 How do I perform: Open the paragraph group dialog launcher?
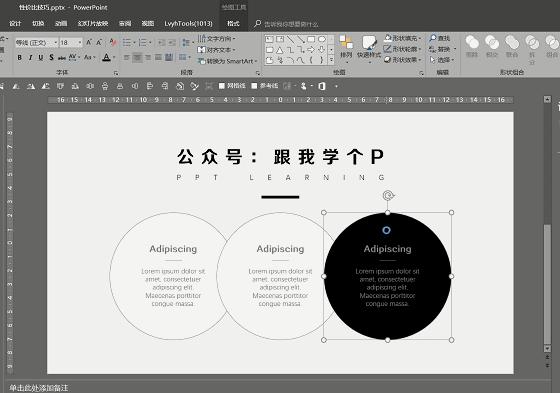pos(258,73)
